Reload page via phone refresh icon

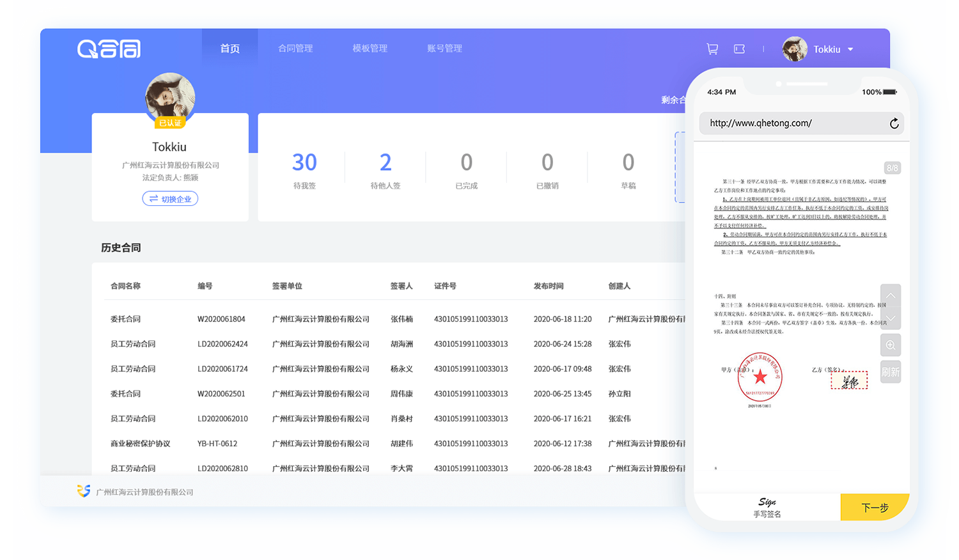[894, 123]
